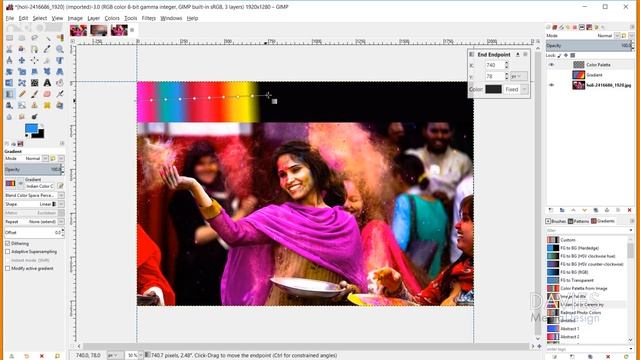Enable Modify active gradient
Screen dimensions: 640x360
[7, 269]
